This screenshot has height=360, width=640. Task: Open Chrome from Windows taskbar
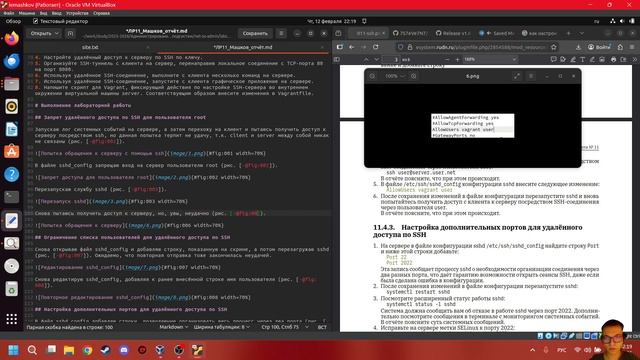tap(87, 350)
